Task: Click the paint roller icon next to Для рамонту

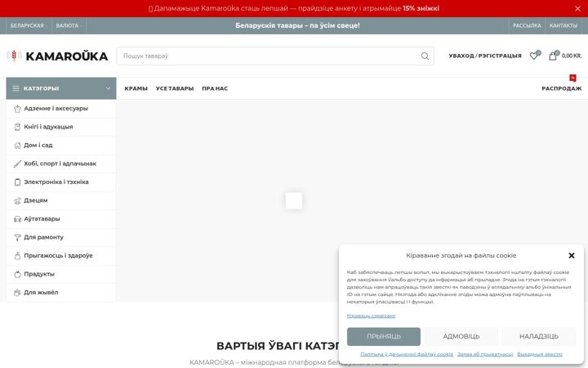Action: [x=17, y=237]
